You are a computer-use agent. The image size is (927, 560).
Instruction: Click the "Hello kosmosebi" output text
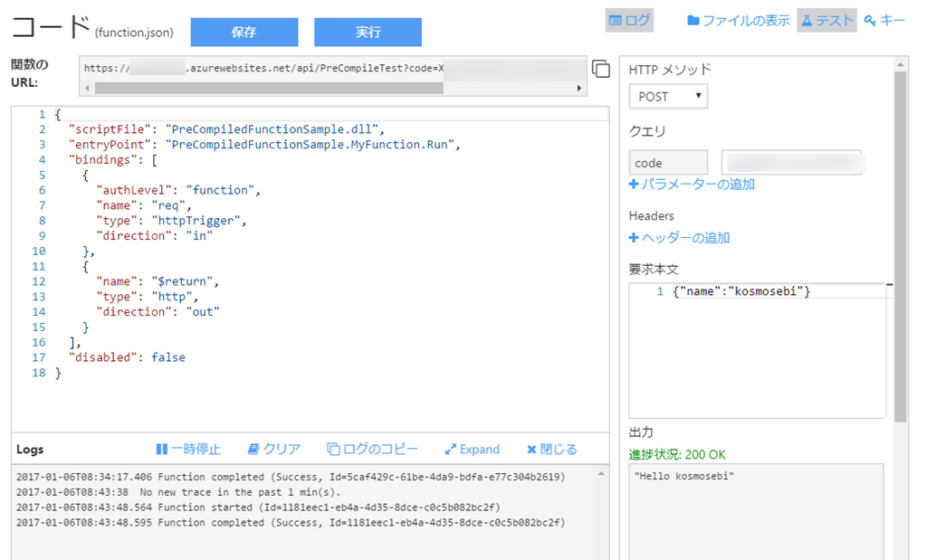[684, 476]
